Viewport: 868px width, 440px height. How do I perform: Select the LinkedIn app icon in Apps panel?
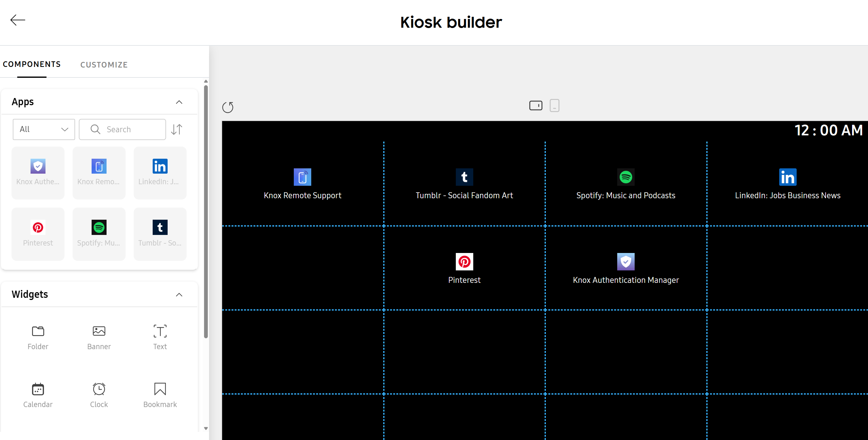[x=160, y=166]
